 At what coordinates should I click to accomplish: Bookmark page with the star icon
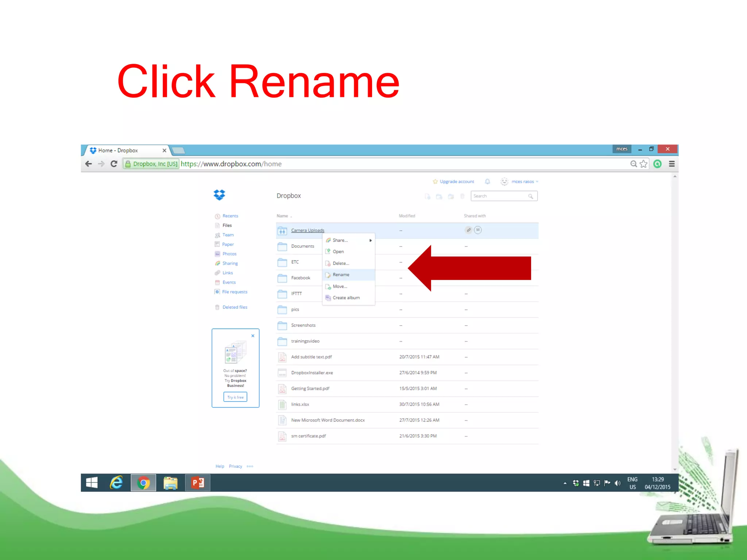pos(644,164)
